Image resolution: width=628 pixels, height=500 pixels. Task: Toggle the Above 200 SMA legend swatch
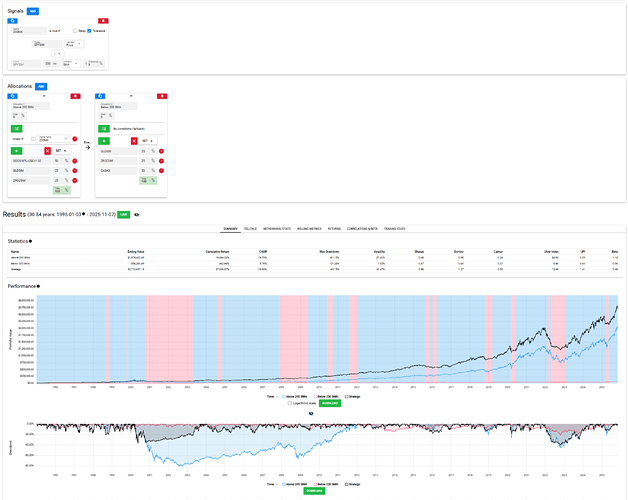(284, 397)
